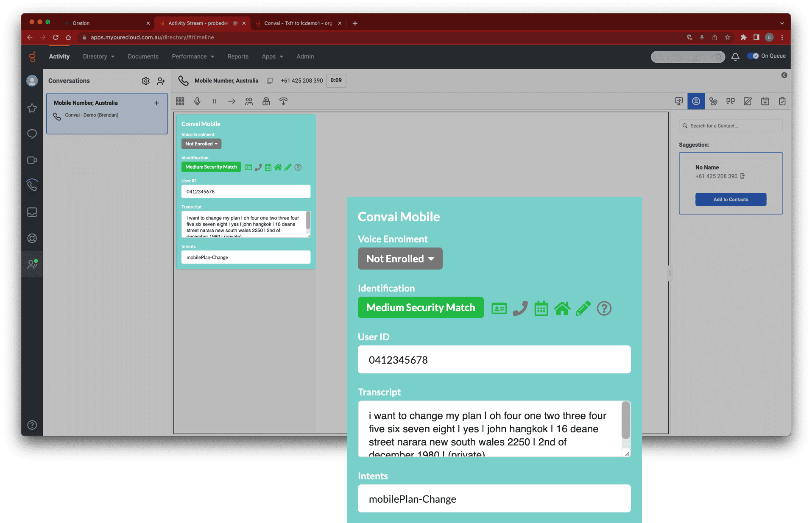Toggle the On Queue switch
This screenshot has height=523, width=812.
tap(753, 56)
